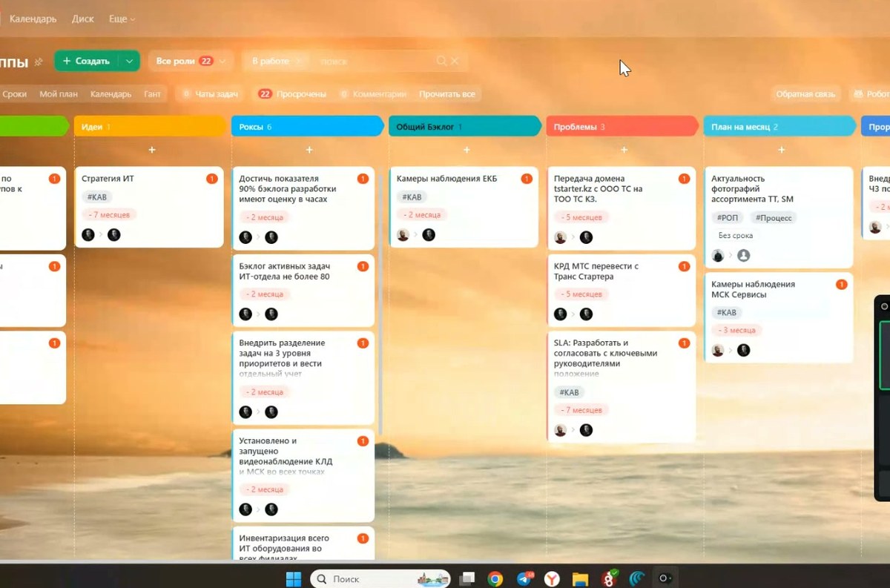Click the #КАВ tag on Стратегия ИТ
This screenshot has width=890, height=588.
click(97, 197)
